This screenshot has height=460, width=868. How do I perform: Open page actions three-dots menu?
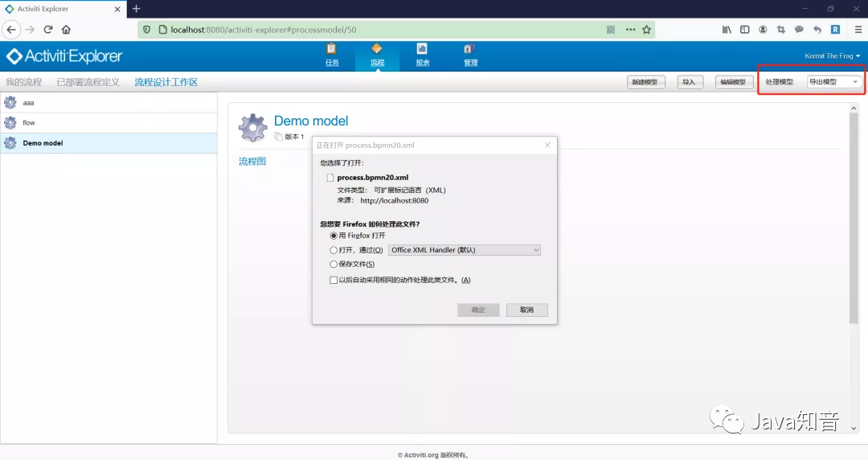click(630, 30)
